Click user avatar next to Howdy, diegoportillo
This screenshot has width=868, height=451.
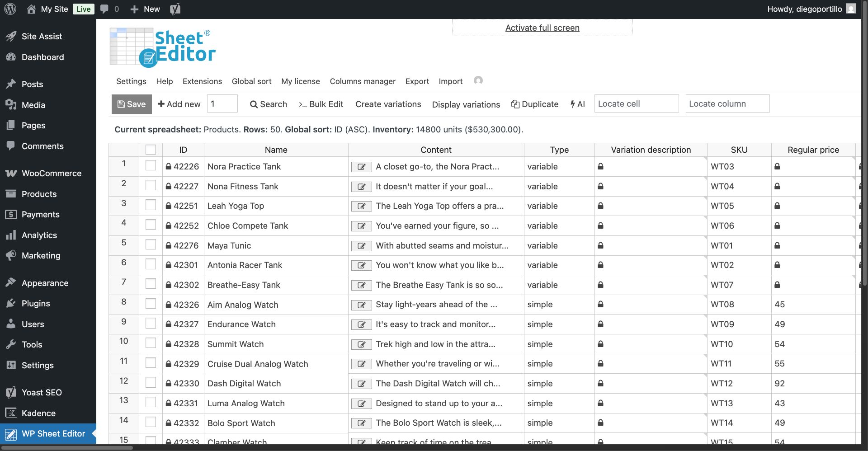coord(851,9)
